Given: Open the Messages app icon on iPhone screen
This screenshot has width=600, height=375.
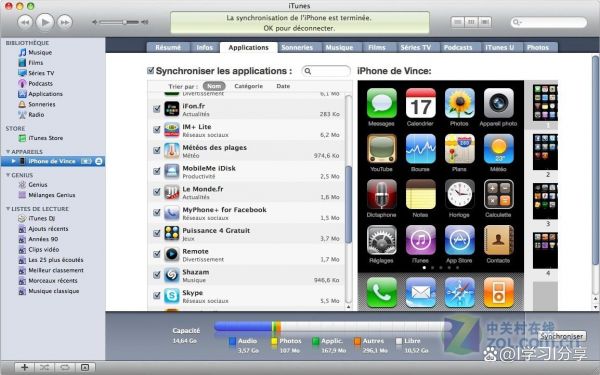Looking at the screenshot, I should tap(382, 103).
